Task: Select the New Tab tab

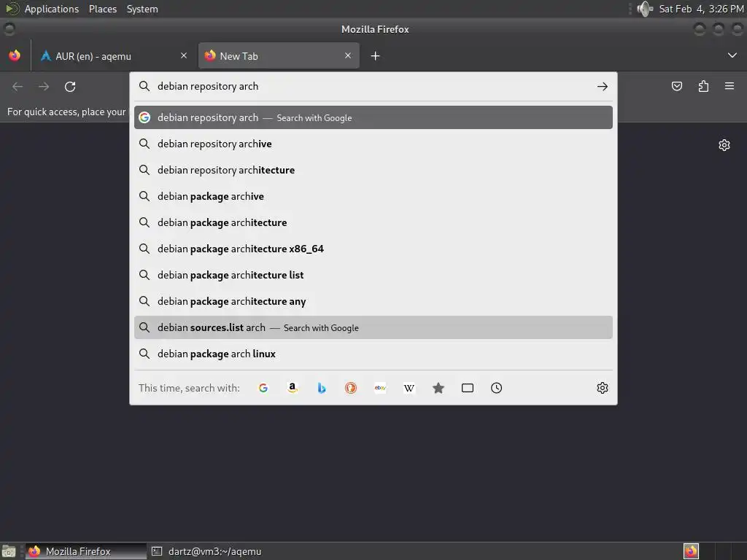Action: [x=279, y=55]
